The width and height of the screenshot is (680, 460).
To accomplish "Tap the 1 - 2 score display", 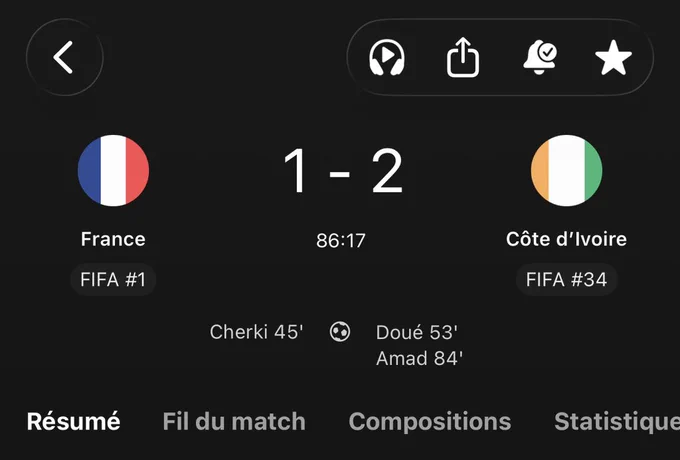I will coord(343,170).
